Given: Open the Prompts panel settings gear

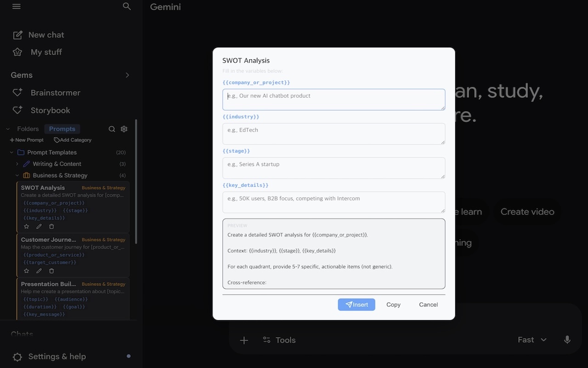Looking at the screenshot, I should (124, 129).
